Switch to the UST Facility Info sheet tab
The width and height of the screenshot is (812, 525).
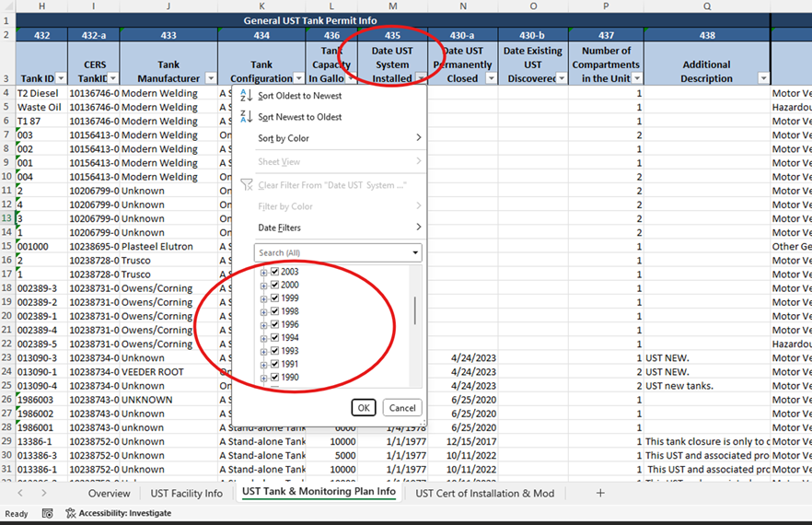(x=187, y=494)
